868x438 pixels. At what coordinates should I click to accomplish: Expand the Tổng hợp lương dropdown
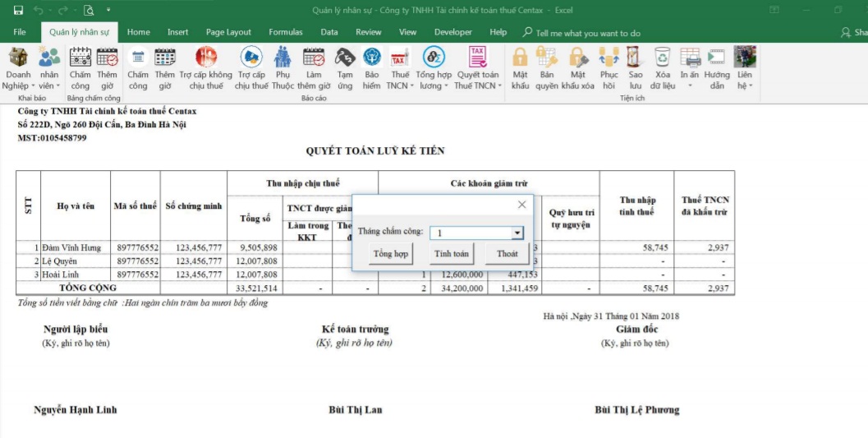tap(433, 85)
